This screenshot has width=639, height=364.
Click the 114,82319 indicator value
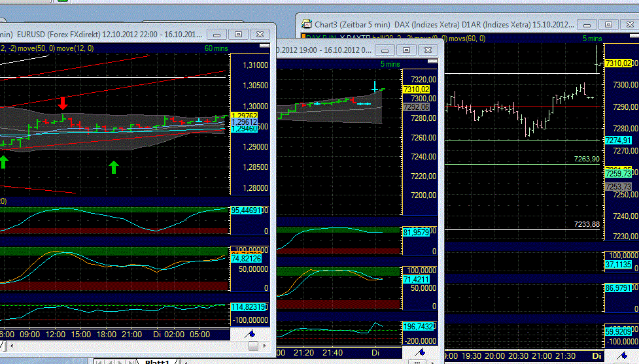point(248,307)
